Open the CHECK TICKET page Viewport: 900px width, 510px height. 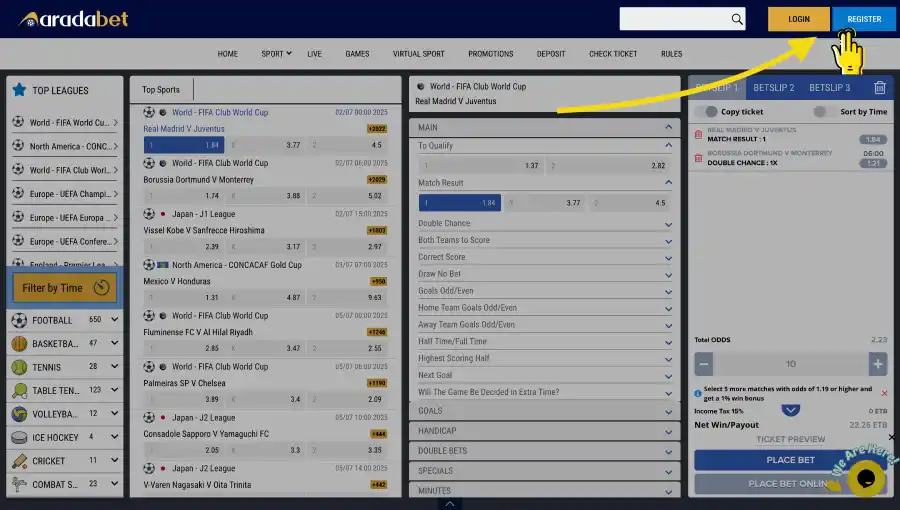click(x=612, y=54)
